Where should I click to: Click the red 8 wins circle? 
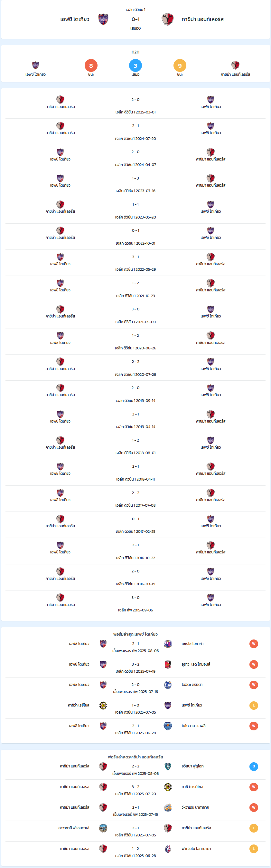91,65
